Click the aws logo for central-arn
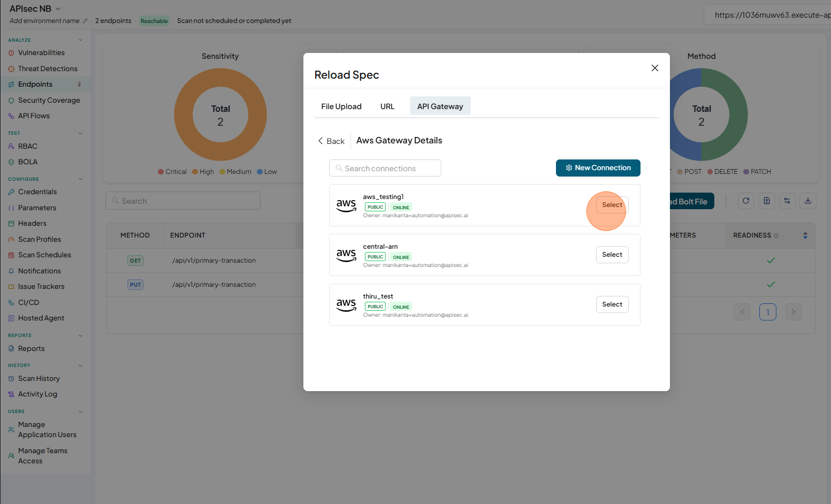 [346, 255]
